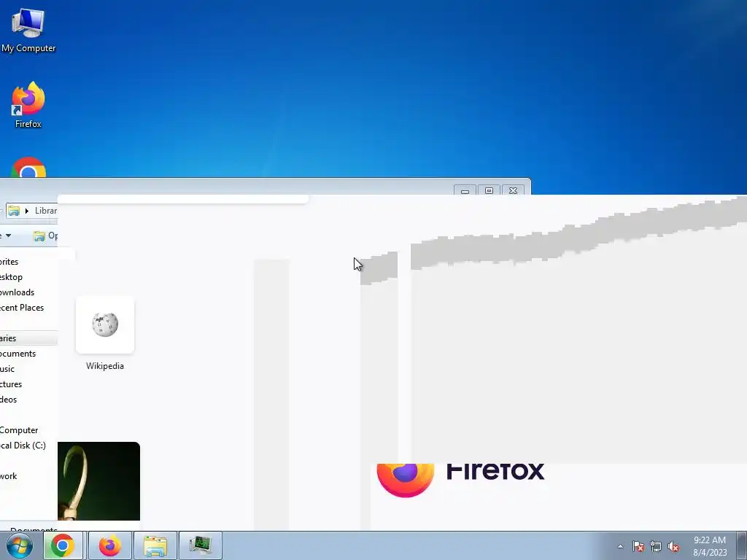Open Chrome from the taskbar

[x=63, y=545]
